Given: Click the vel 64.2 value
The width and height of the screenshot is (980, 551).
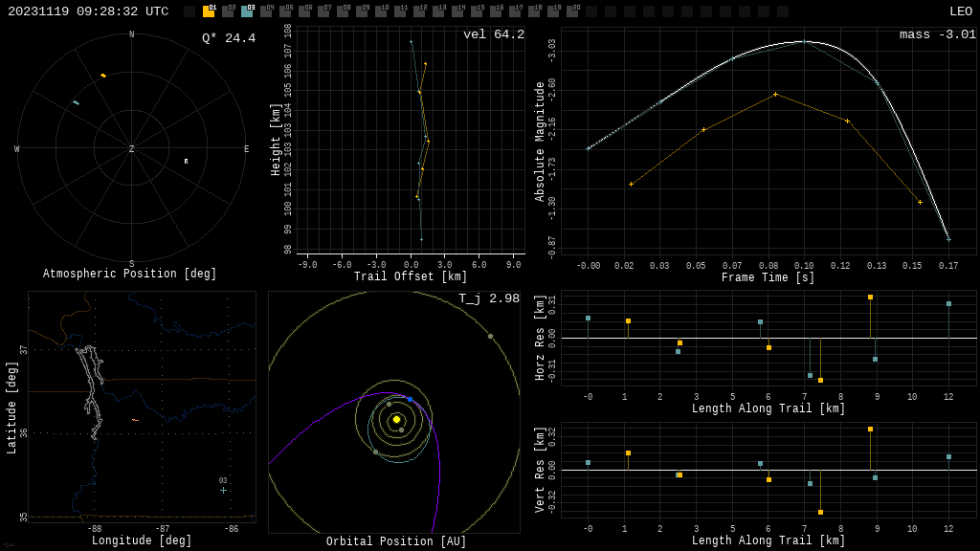Looking at the screenshot, I should 494,34.
